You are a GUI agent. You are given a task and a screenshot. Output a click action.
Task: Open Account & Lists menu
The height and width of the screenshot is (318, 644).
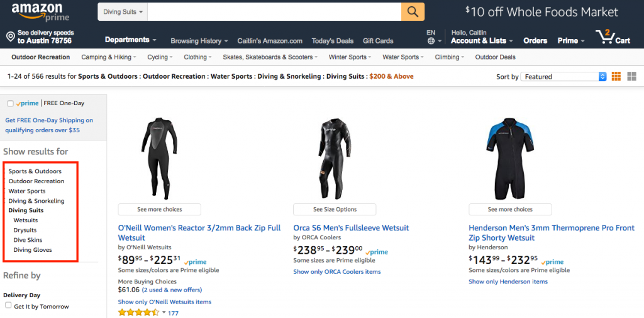pyautogui.click(x=482, y=41)
